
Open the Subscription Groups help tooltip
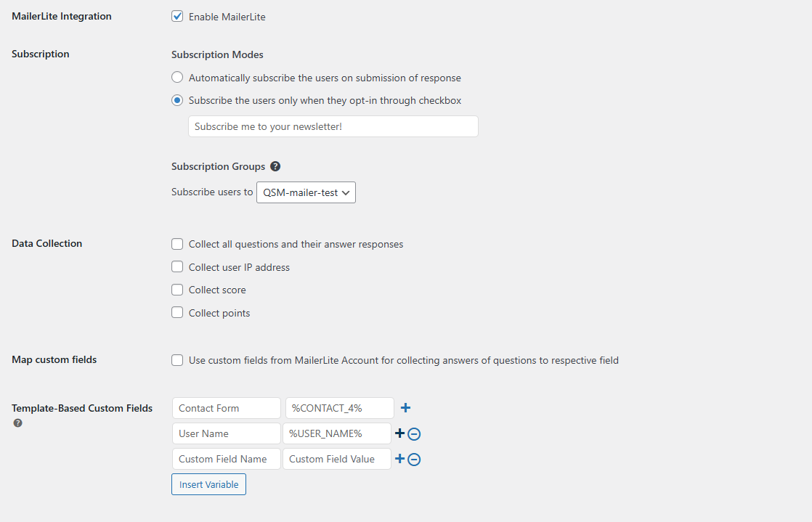click(275, 166)
